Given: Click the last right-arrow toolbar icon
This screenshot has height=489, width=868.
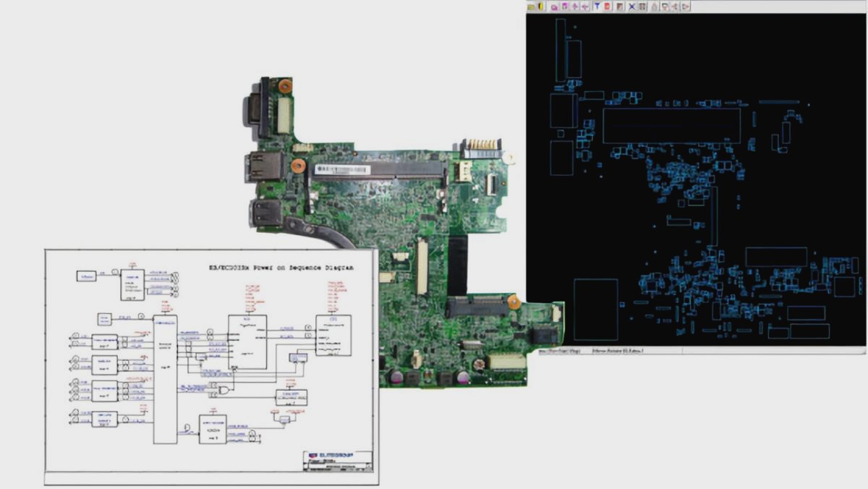Looking at the screenshot, I should click(685, 7).
